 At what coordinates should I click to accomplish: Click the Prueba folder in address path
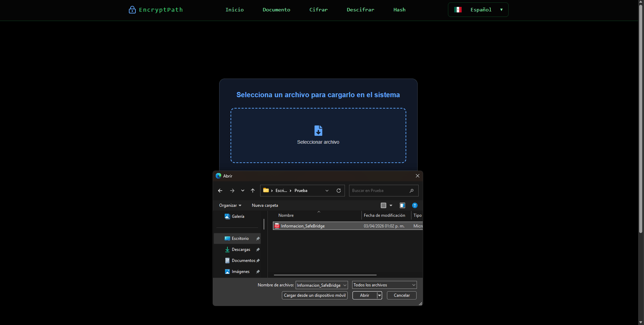pos(301,191)
